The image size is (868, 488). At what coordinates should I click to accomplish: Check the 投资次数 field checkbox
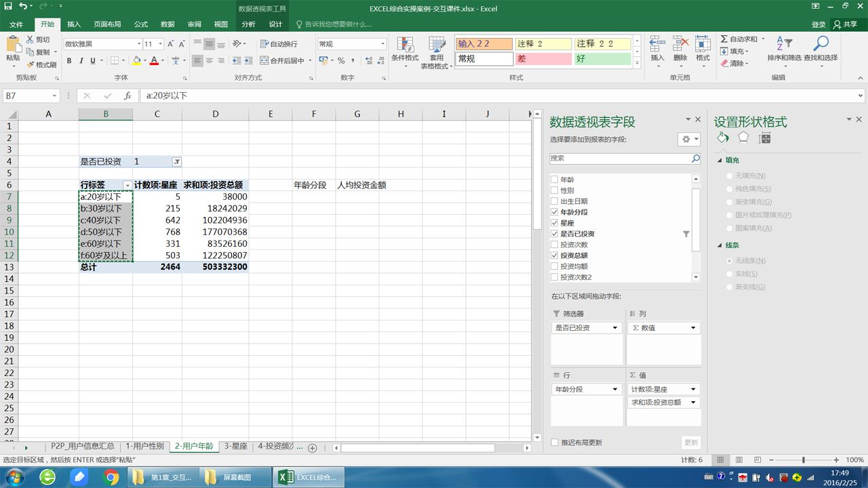555,245
